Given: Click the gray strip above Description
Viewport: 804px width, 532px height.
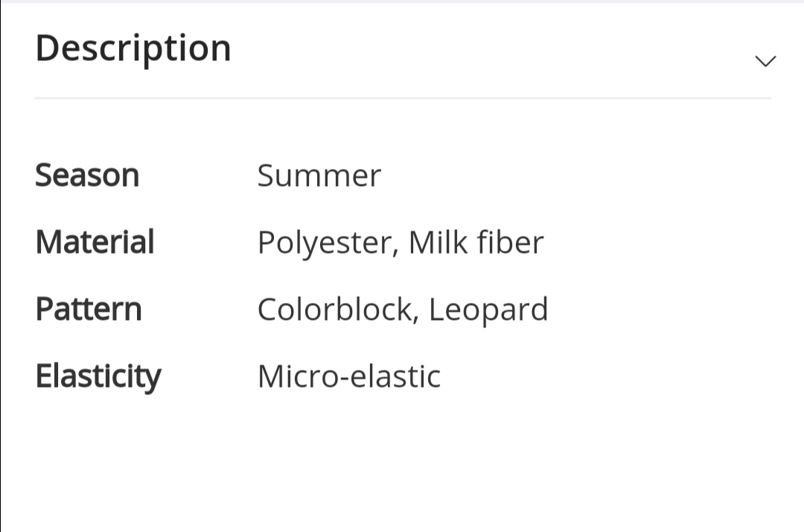Looking at the screenshot, I should click(x=402, y=1).
